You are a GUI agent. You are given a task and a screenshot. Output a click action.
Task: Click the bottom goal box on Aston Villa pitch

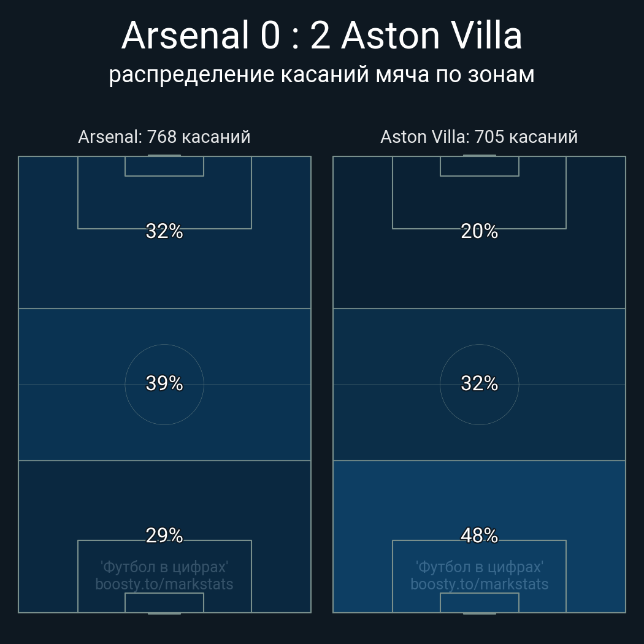pyautogui.click(x=479, y=603)
